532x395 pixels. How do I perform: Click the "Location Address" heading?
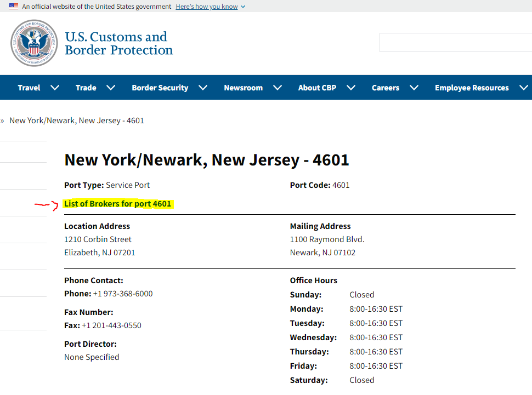pyautogui.click(x=97, y=226)
